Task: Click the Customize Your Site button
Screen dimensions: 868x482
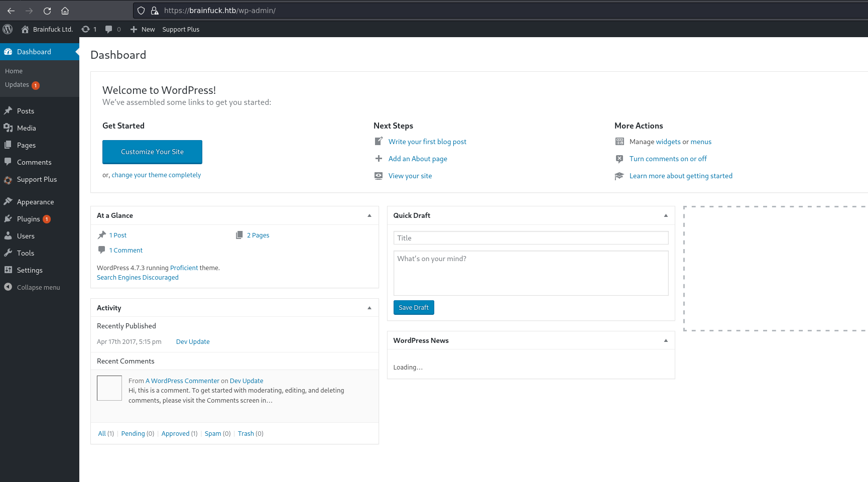Action: click(152, 152)
